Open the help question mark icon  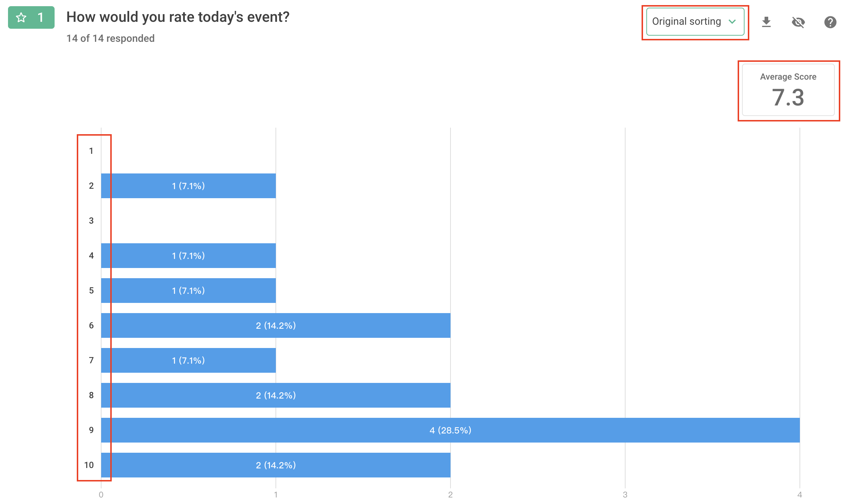pyautogui.click(x=830, y=22)
